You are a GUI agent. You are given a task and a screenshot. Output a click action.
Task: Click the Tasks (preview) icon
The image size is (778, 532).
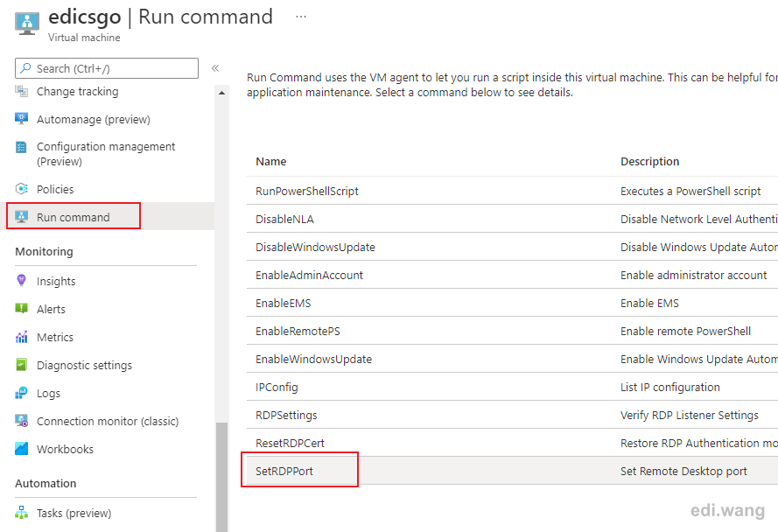coord(21,513)
